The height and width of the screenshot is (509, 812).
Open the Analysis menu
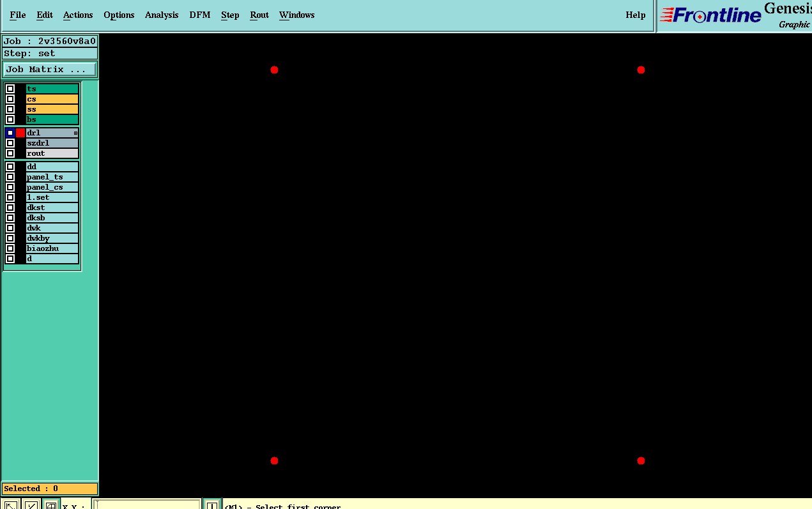162,15
